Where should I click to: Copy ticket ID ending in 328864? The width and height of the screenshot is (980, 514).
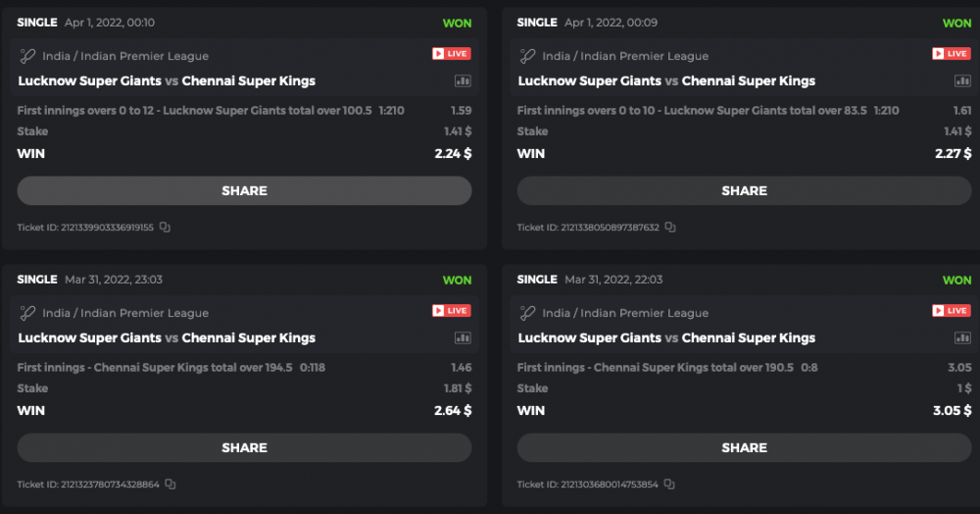pos(171,485)
